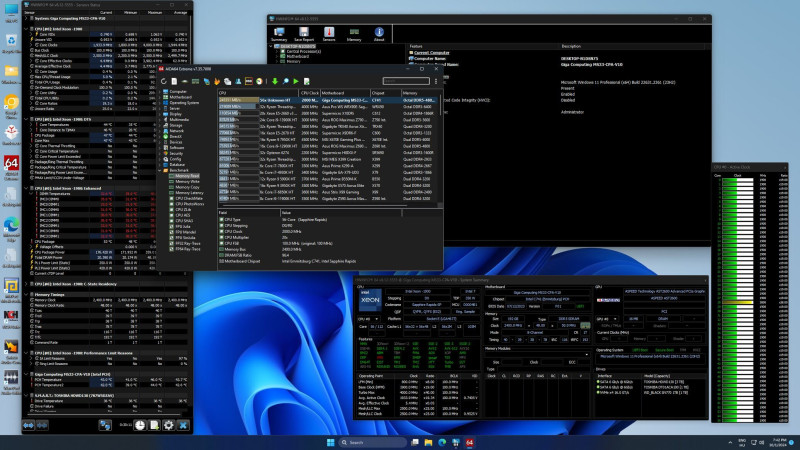Click the colorful disc icon in AIDA64 toolbar

click(259, 81)
